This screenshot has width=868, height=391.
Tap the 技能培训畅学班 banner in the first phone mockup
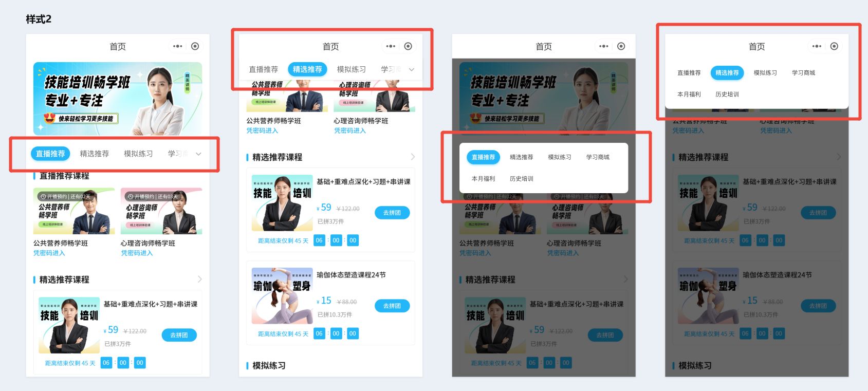pos(118,99)
